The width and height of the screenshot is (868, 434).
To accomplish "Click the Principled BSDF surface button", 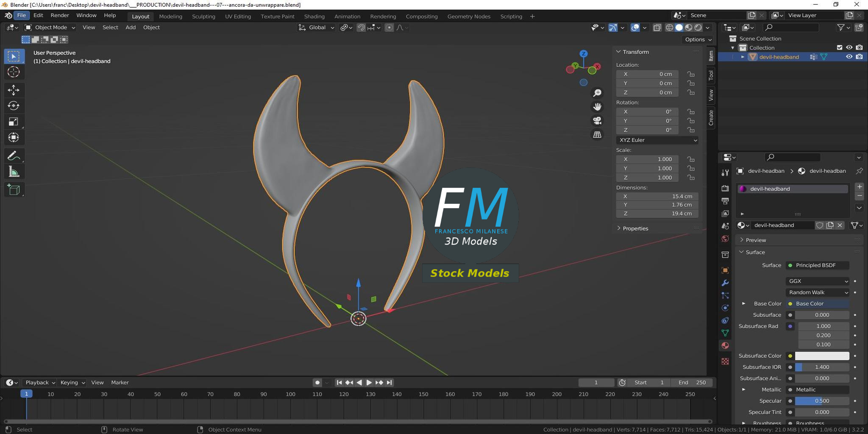I will pyautogui.click(x=817, y=265).
